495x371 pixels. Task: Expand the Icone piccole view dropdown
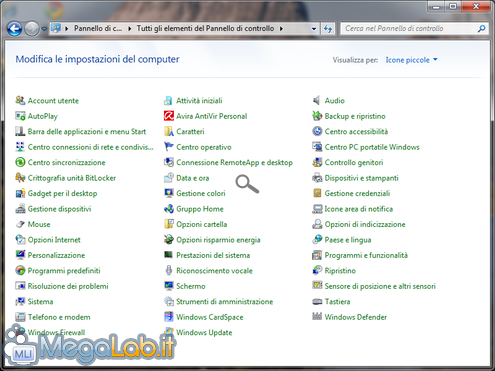[412, 60]
